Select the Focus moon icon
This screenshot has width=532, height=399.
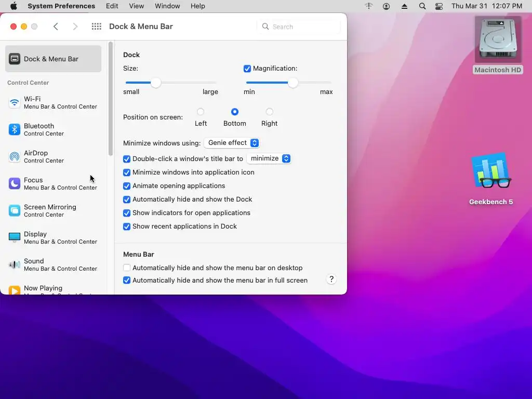coord(14,183)
